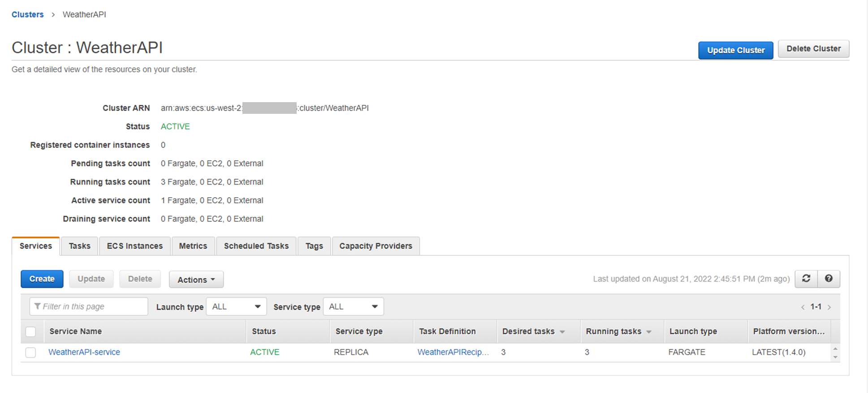The image size is (868, 393).
Task: Open help with the question mark icon
Action: (x=829, y=279)
